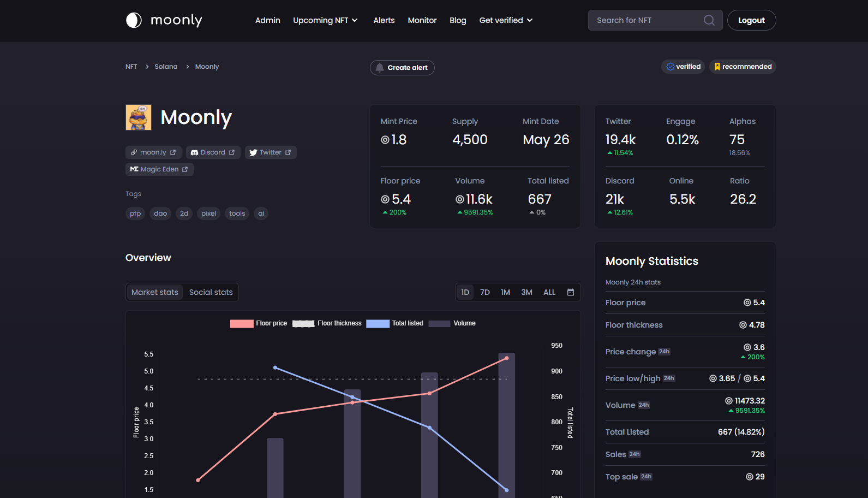Select the 2d tag
The height and width of the screenshot is (498, 868).
(184, 214)
